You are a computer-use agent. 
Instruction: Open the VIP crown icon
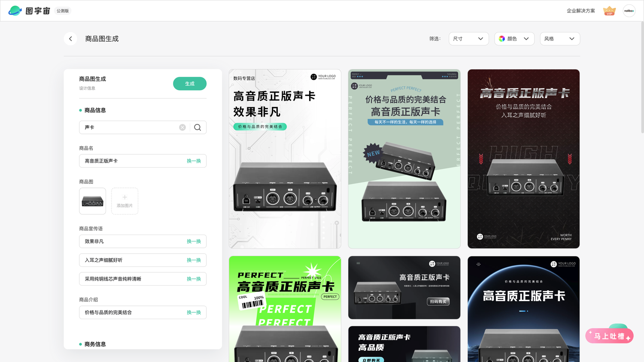(609, 11)
